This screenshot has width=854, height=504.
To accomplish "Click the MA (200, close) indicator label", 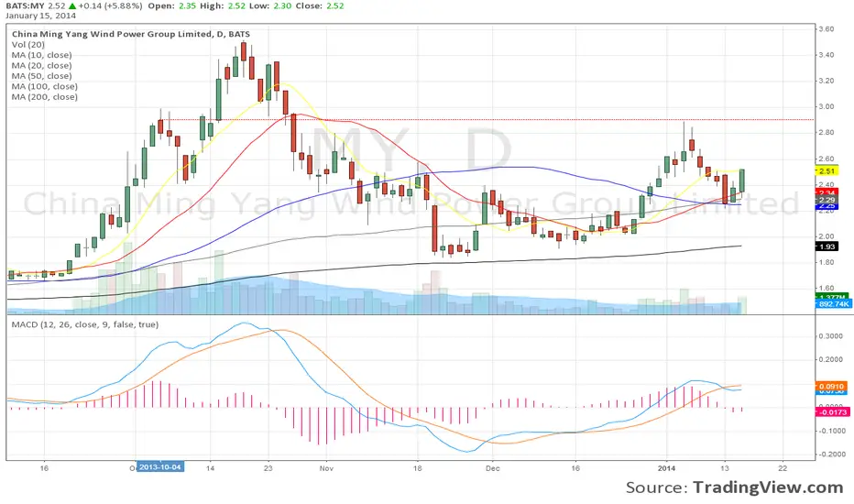I will tap(45, 96).
